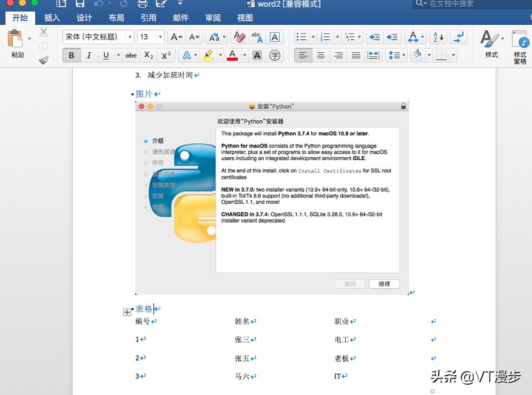Viewport: 532px width, 395px height.
Task: Open the font size dropdown
Action: click(160, 37)
